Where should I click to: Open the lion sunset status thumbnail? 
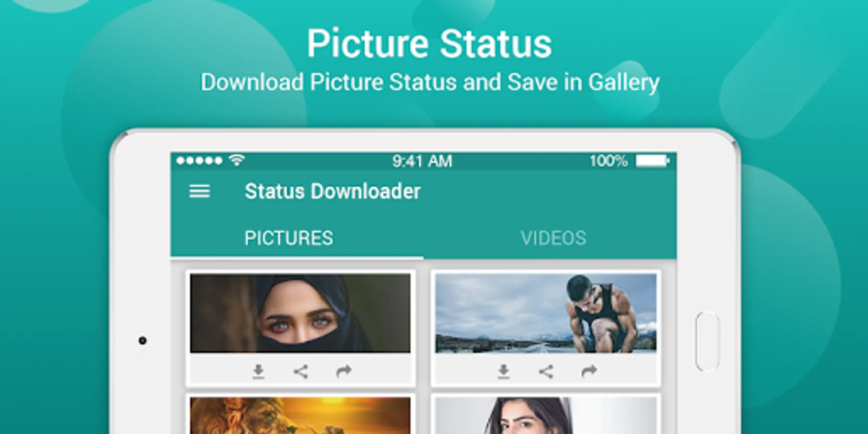pos(300,415)
